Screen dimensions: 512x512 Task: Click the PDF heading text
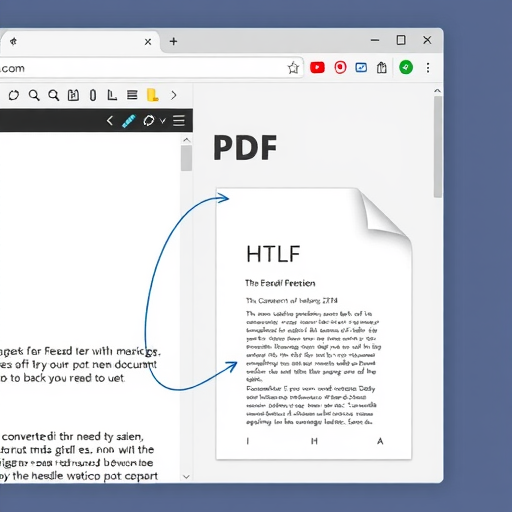pyautogui.click(x=245, y=148)
